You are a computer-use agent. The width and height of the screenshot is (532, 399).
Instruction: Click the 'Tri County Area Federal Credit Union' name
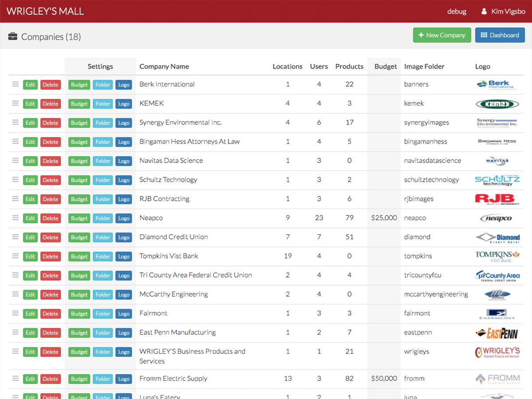click(196, 275)
